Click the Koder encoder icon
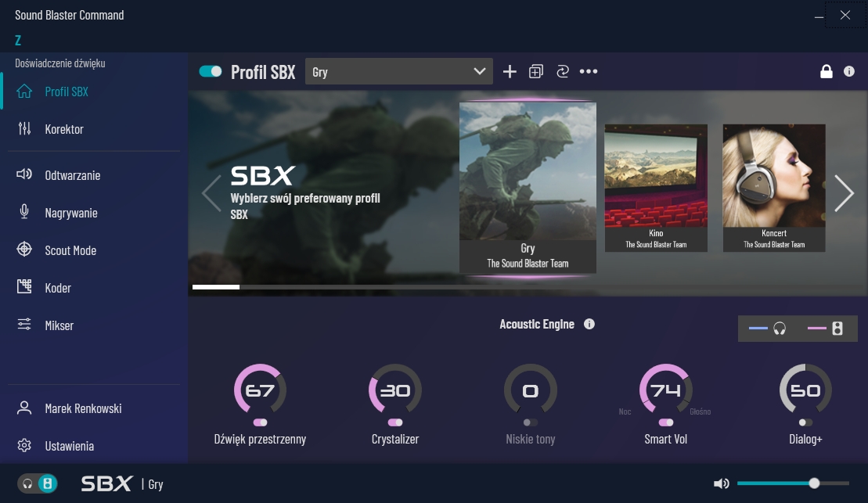Viewport: 868px width, 503px height. pyautogui.click(x=24, y=286)
